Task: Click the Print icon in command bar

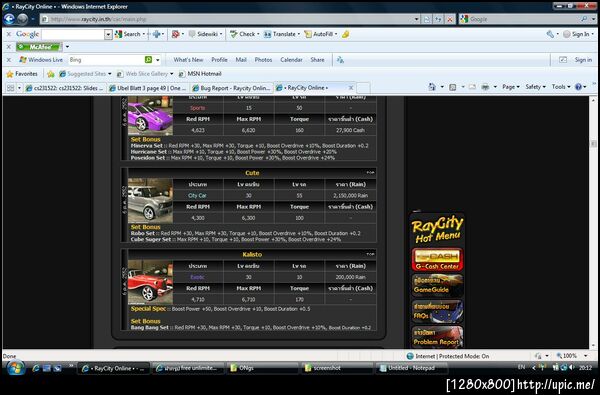Action: [485, 87]
